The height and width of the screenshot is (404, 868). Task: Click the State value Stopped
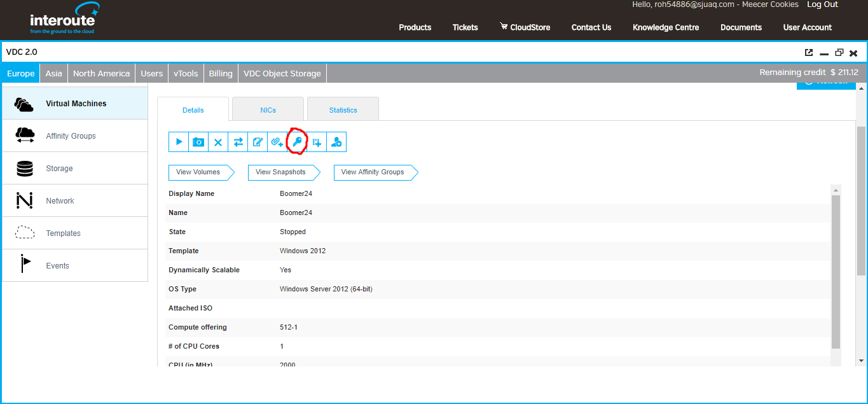point(293,232)
